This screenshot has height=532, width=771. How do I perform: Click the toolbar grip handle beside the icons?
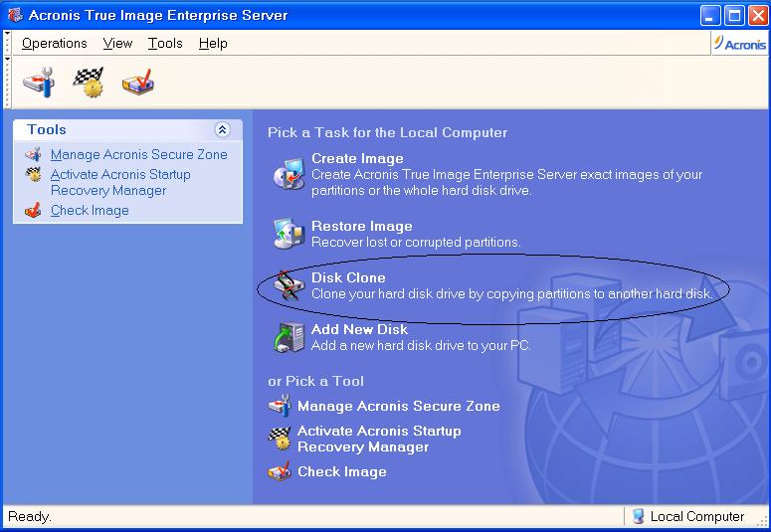click(x=7, y=82)
